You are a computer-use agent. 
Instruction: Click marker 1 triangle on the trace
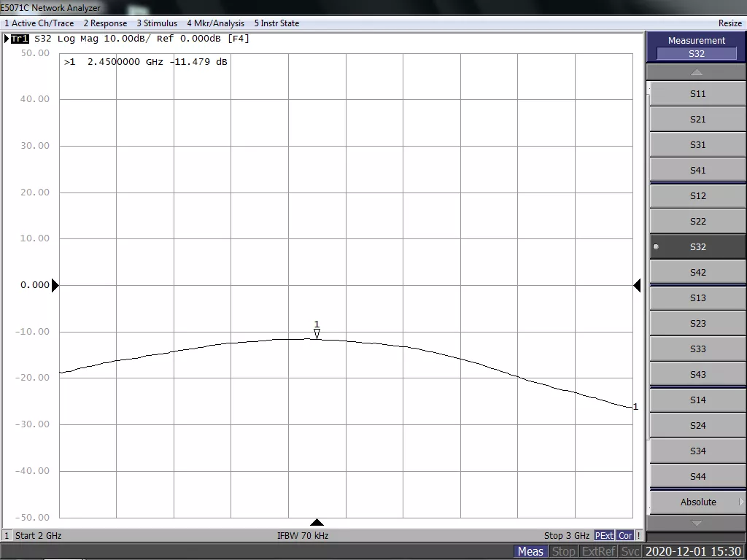pos(317,334)
